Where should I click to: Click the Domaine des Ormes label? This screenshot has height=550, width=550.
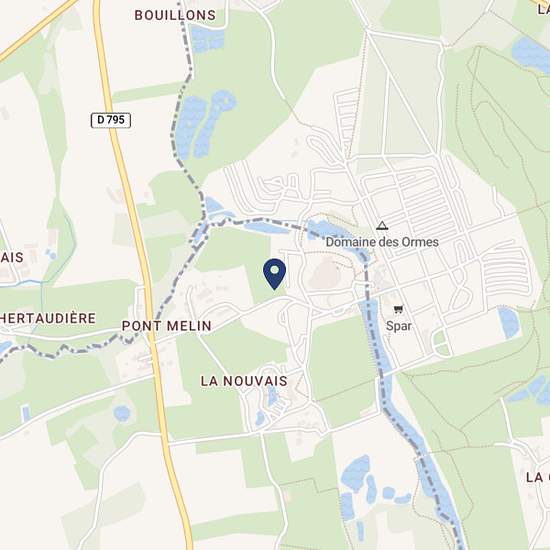pos(382,242)
